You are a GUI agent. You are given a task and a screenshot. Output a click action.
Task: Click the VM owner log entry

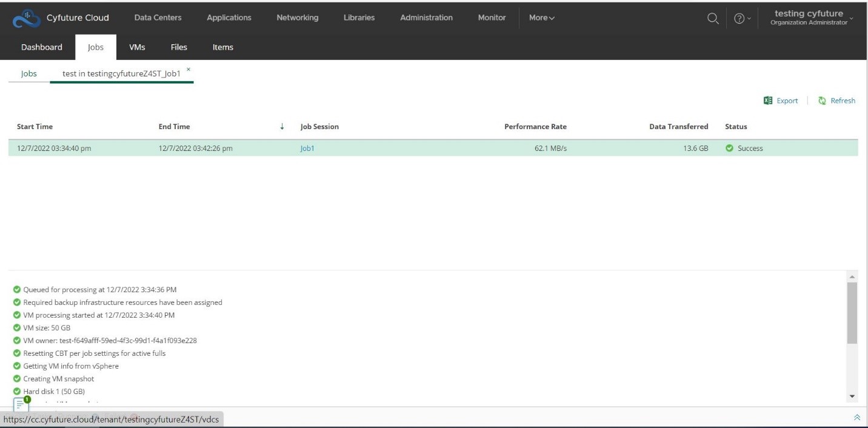click(x=110, y=340)
